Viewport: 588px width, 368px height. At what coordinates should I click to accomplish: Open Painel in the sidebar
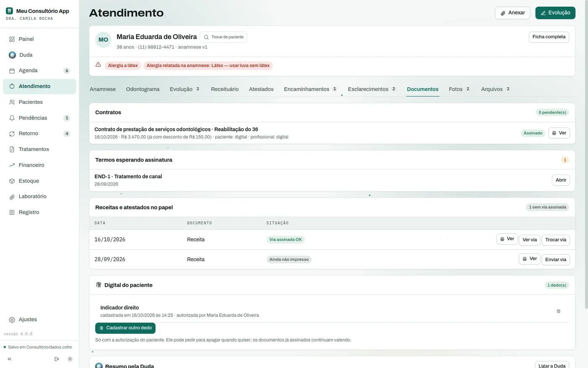click(x=39, y=39)
